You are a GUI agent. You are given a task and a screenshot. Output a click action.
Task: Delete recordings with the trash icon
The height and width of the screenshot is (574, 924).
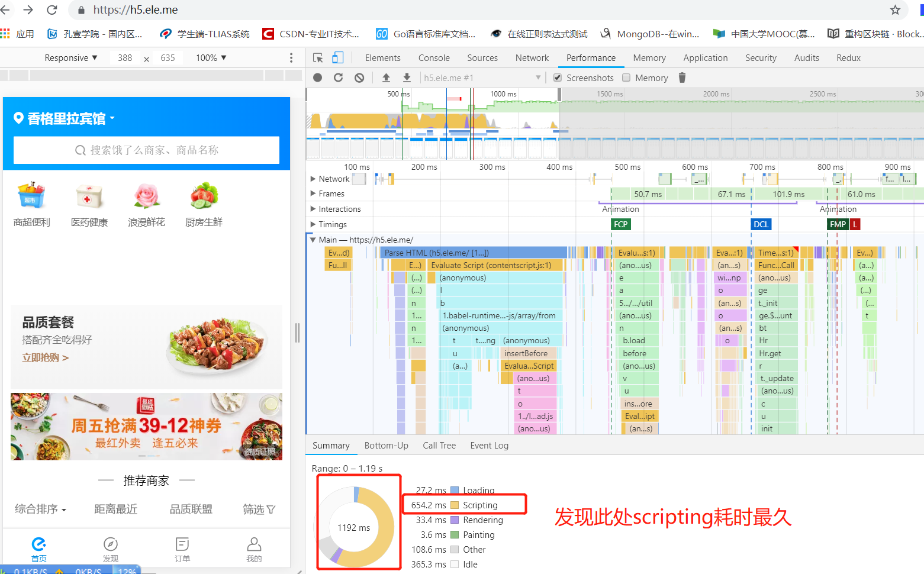click(x=682, y=78)
